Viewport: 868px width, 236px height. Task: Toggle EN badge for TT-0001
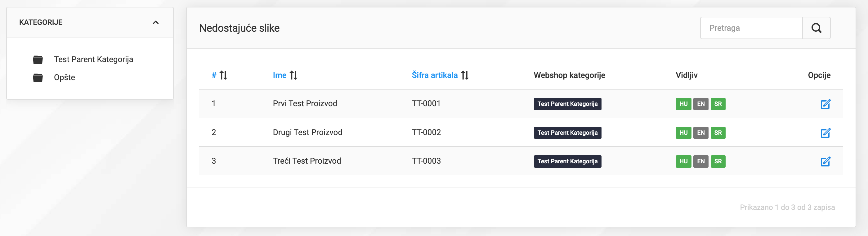point(701,104)
